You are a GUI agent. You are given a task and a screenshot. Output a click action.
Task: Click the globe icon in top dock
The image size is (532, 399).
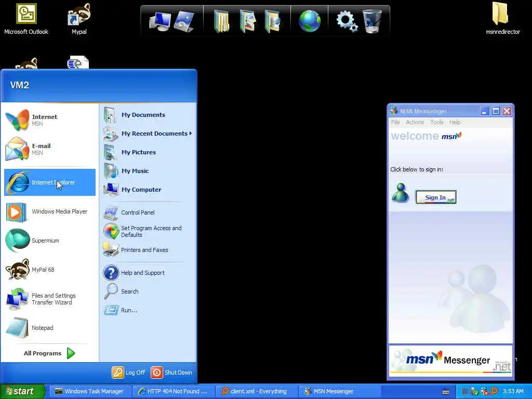pos(310,21)
